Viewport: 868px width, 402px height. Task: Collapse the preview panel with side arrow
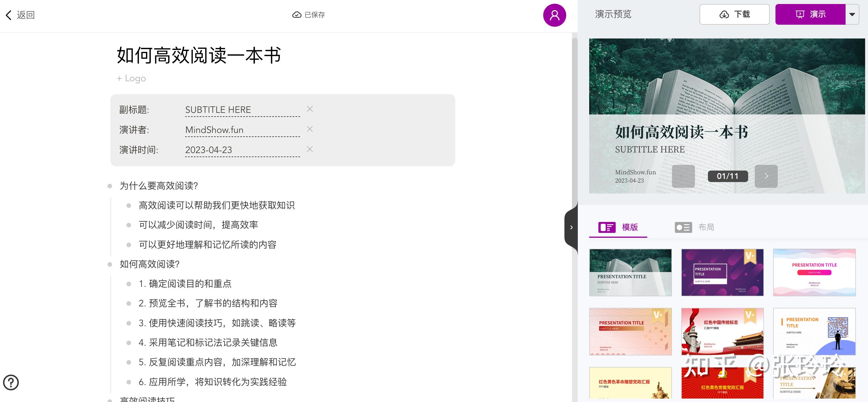(571, 227)
